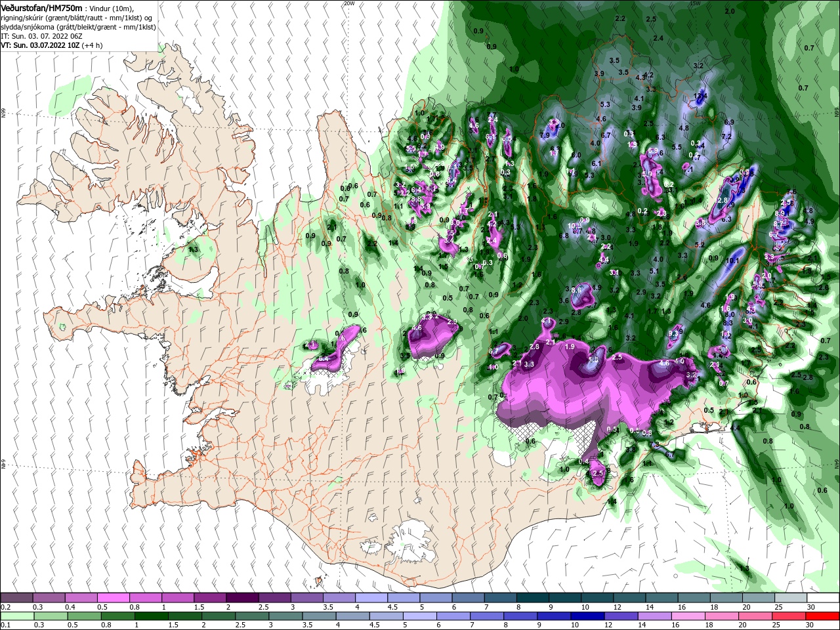Click the dark teal 8 snow legend swatch

tap(532, 598)
